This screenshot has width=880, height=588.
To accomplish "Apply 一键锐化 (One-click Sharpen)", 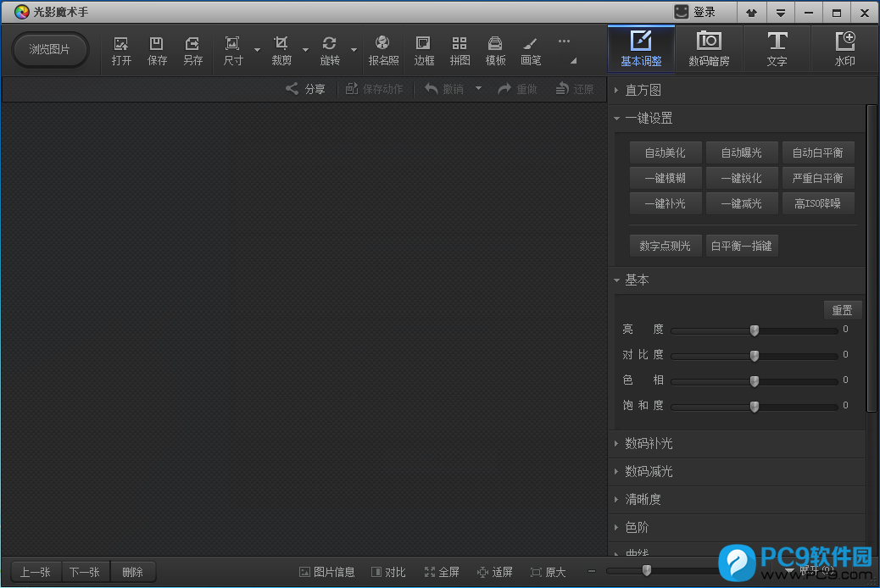I will coord(741,178).
